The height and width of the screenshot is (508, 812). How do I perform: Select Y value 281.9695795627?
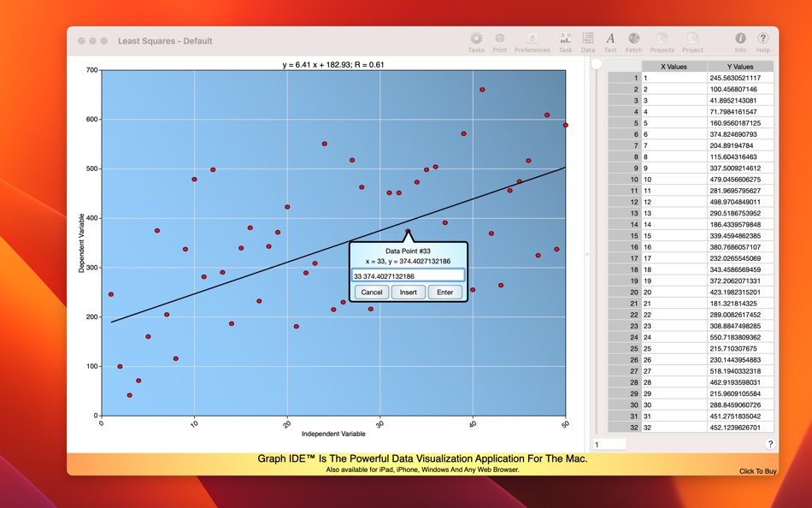pyautogui.click(x=740, y=191)
